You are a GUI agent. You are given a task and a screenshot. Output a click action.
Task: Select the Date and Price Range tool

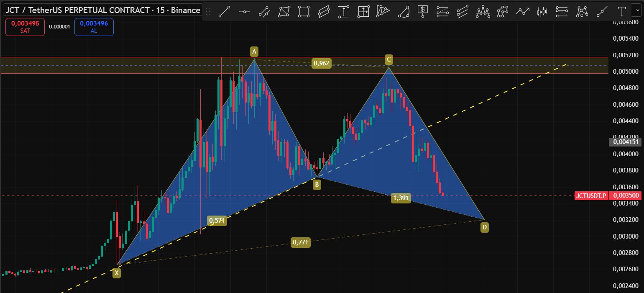[x=363, y=11]
